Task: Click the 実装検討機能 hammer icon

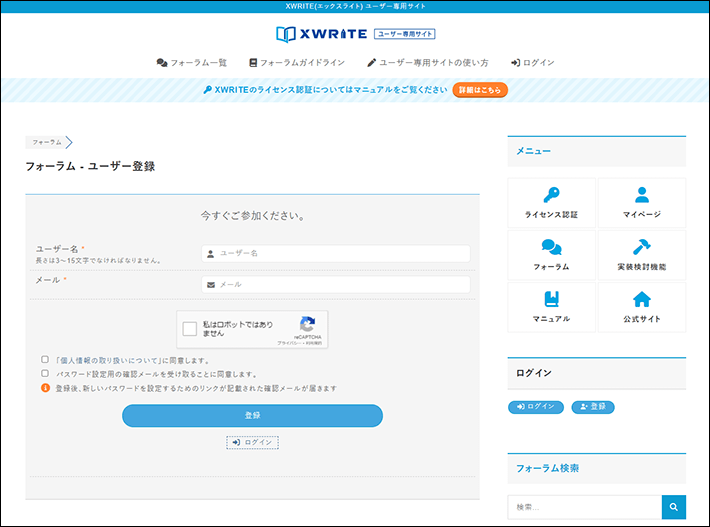Action: (x=642, y=247)
